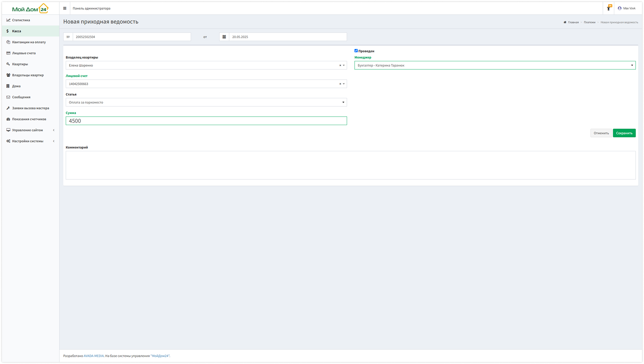Screen dimensions: 644x364
Task: Expand the Настройки системы submenu chevron
Action: [x=54, y=141]
